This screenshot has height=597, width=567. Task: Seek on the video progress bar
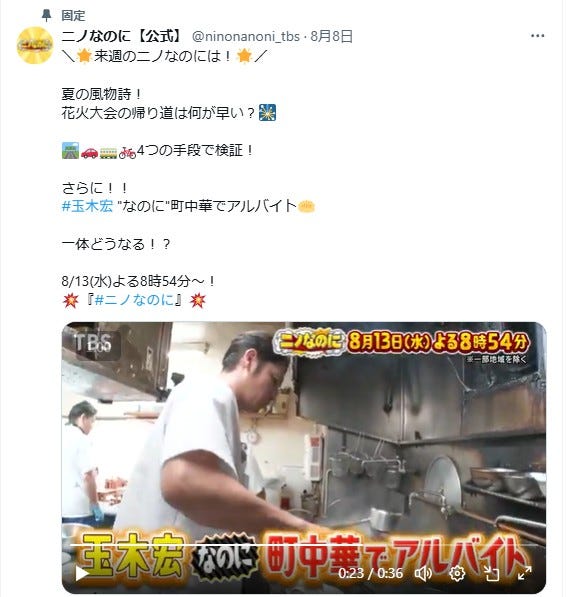coord(304,545)
